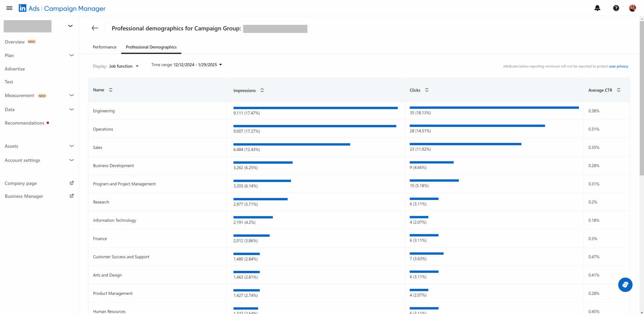Open the user privacy link

click(618, 66)
